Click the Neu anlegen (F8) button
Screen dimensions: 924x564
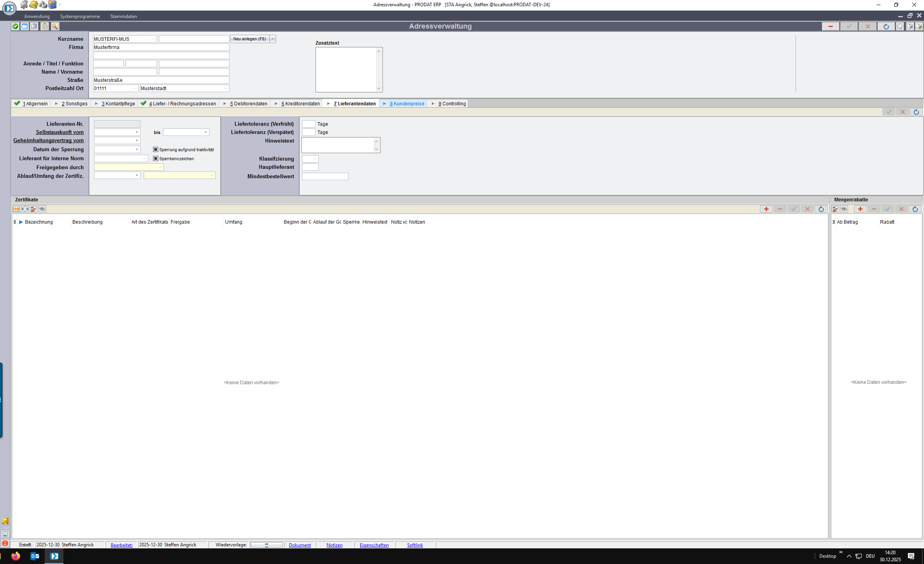pyautogui.click(x=249, y=39)
